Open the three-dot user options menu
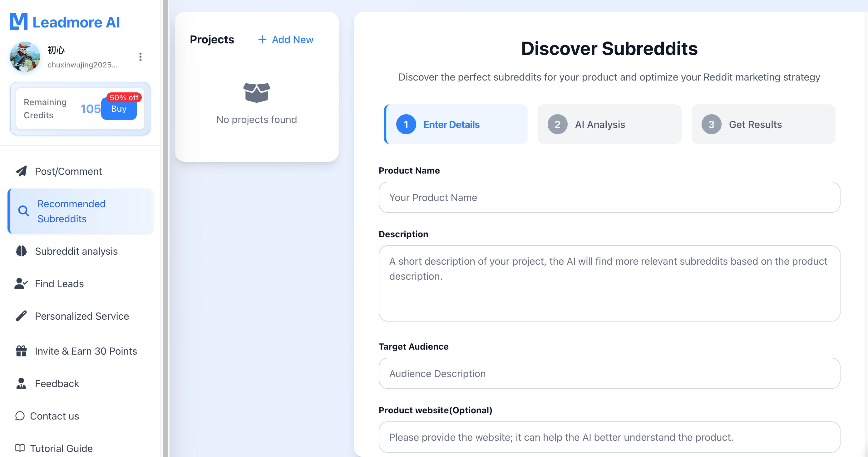Screen dimensions: 868x457 [x=141, y=57]
